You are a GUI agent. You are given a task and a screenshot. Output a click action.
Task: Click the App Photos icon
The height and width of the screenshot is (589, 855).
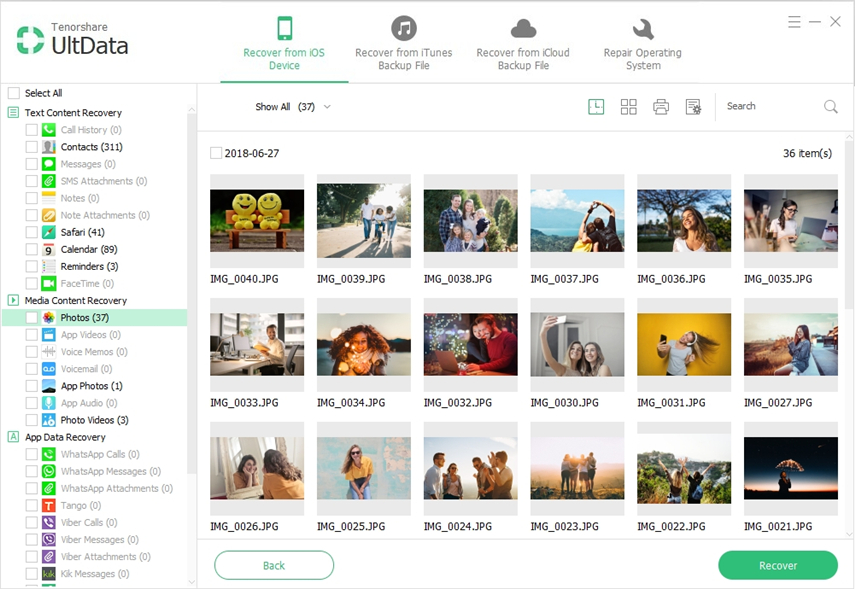[49, 386]
